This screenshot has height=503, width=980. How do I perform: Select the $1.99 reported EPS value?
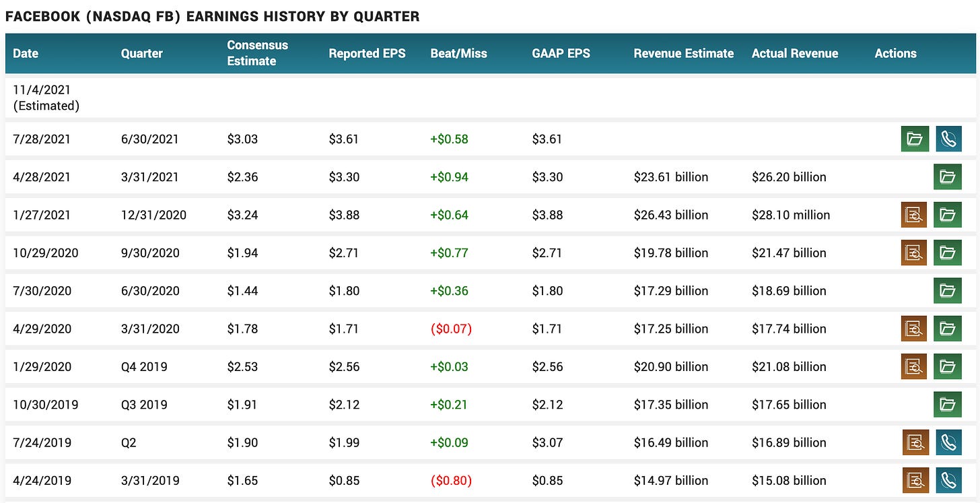tap(344, 443)
